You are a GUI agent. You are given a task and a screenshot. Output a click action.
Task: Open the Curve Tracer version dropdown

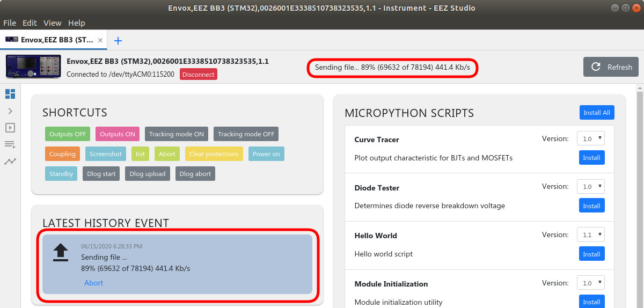(591, 138)
